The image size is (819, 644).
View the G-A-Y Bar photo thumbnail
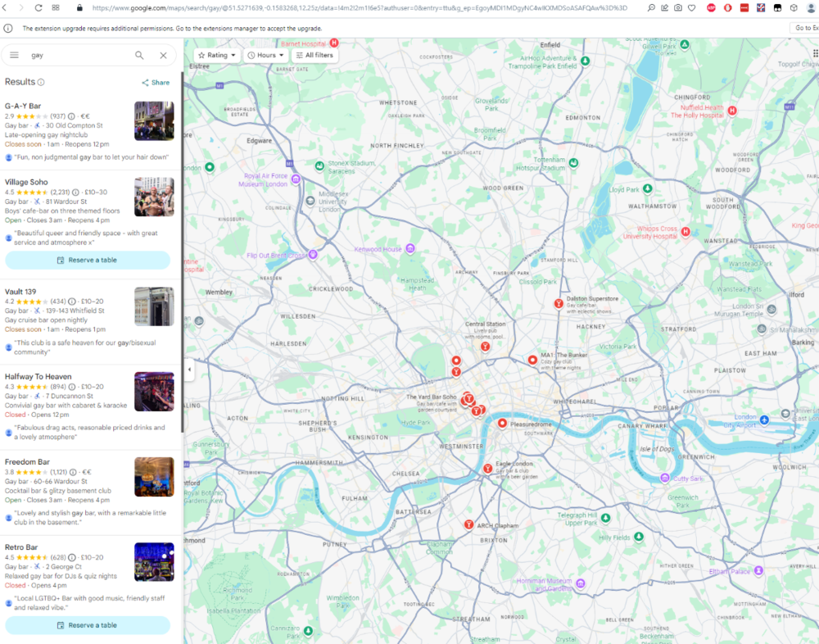(154, 121)
